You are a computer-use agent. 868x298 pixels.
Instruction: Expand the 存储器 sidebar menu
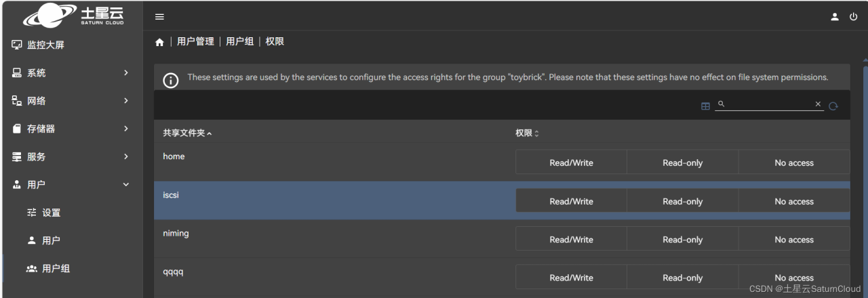[71, 129]
